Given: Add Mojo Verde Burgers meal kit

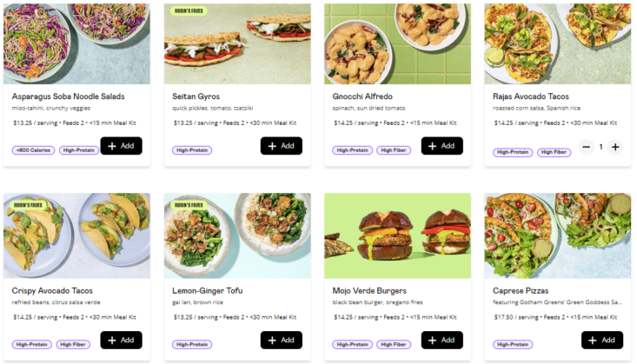Looking at the screenshot, I should (x=441, y=340).
